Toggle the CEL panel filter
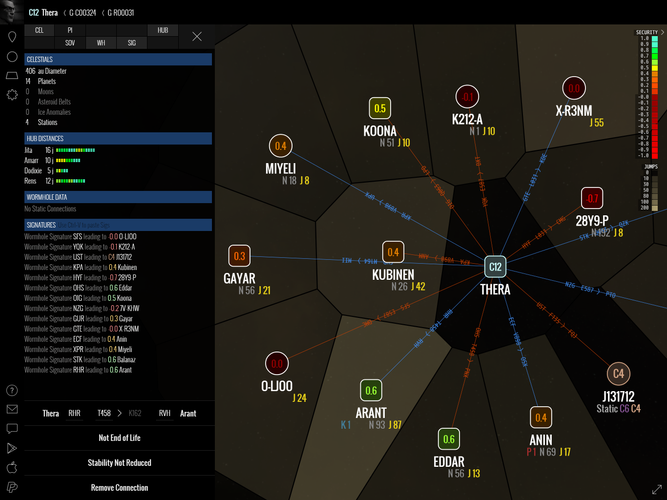Image resolution: width=667 pixels, height=500 pixels. click(x=39, y=30)
